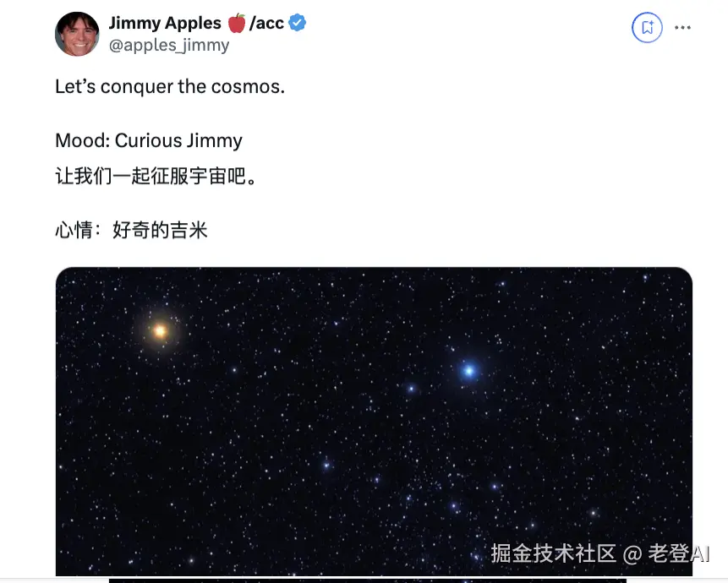Click the 'Mood: Curious Jimmy' line
The width and height of the screenshot is (728, 583).
pyautogui.click(x=149, y=140)
